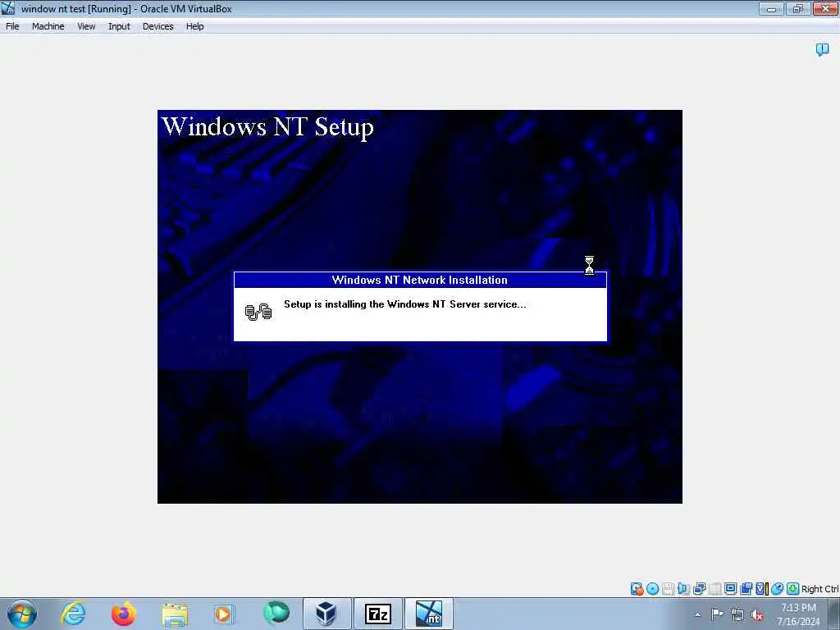Click the 'Setup is installing' message text
Image resolution: width=840 pixels, height=630 pixels.
[x=405, y=304]
